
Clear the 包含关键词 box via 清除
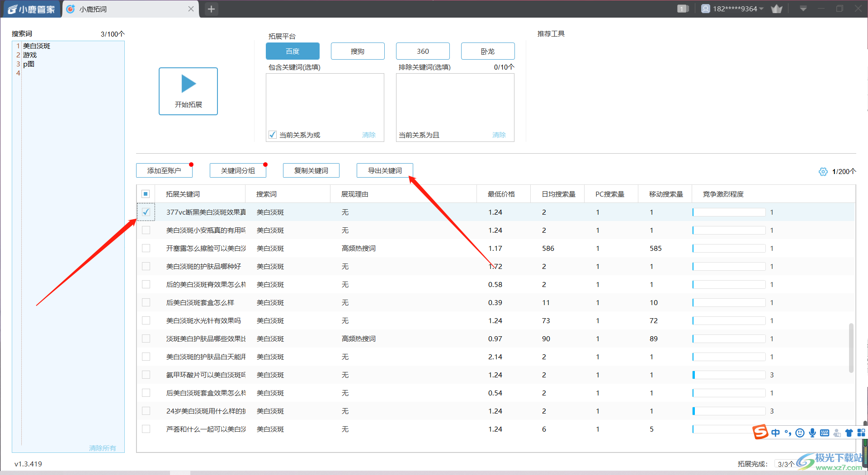click(369, 135)
